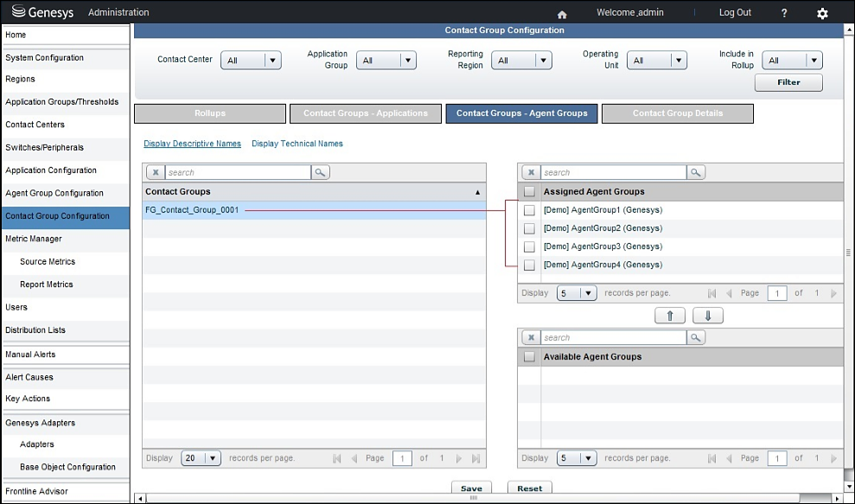The image size is (855, 504).
Task: Clear the Available Agent Groups search
Action: coord(531,338)
